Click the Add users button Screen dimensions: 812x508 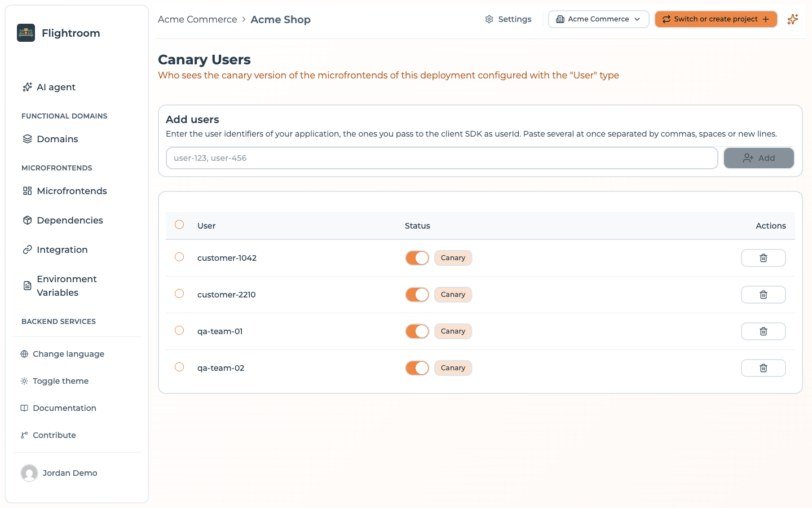[759, 158]
